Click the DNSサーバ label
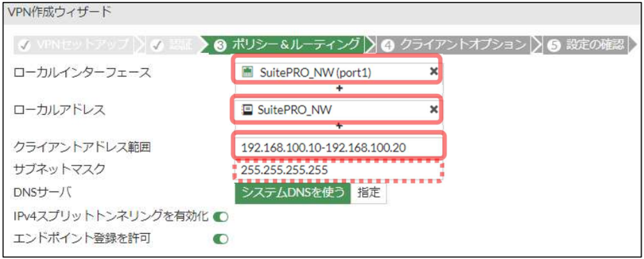The height and width of the screenshot is (259, 644). (42, 192)
